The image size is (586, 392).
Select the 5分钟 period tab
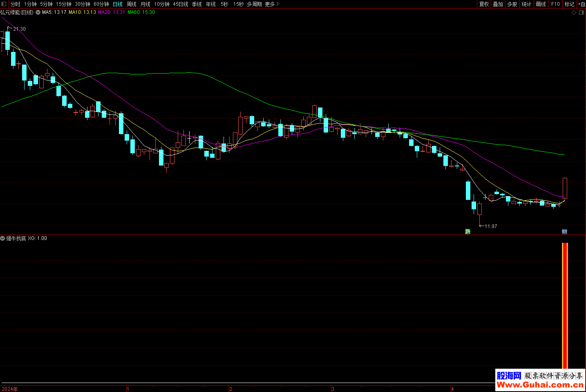[x=46, y=4]
